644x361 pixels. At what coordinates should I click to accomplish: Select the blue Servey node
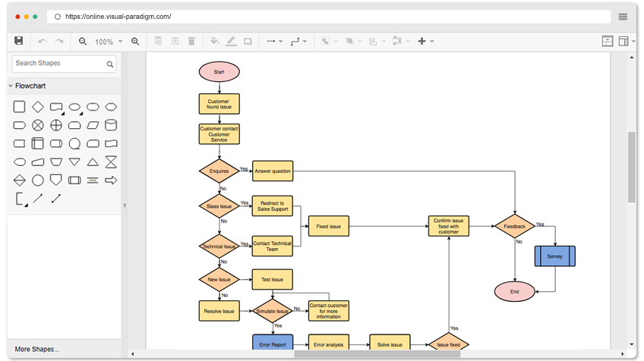tap(555, 256)
